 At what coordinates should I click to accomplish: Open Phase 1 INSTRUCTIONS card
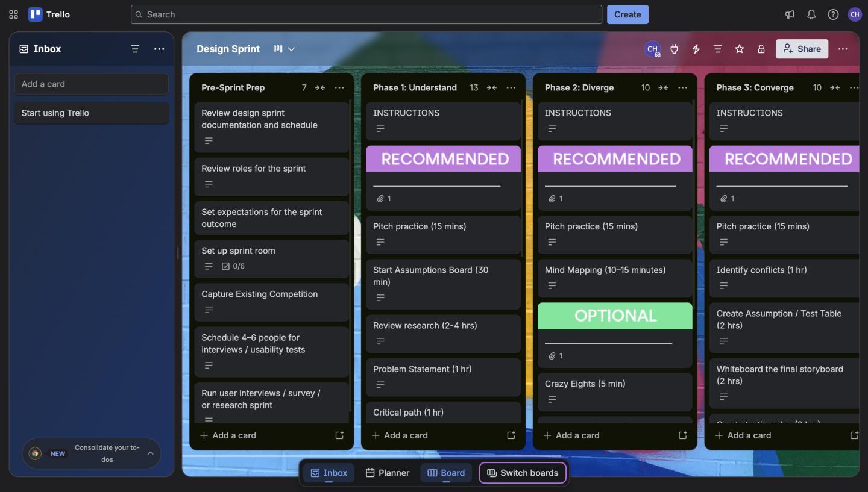coord(443,121)
